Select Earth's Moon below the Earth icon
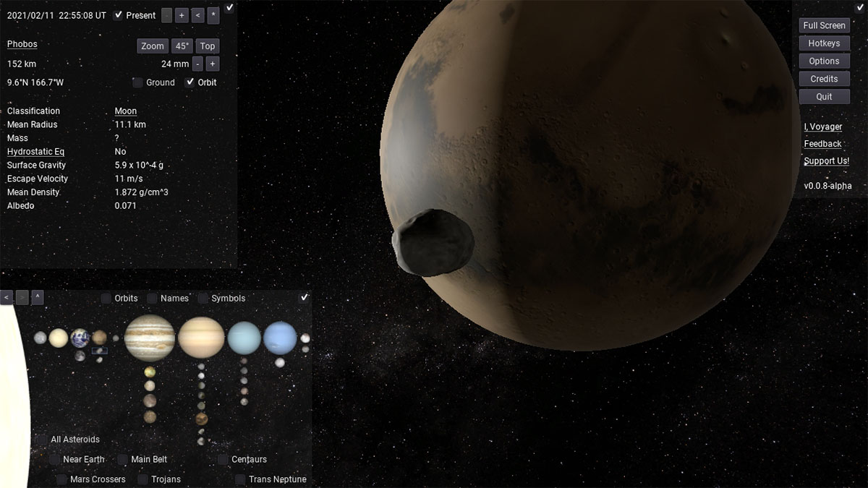The width and height of the screenshot is (868, 488). coord(80,356)
